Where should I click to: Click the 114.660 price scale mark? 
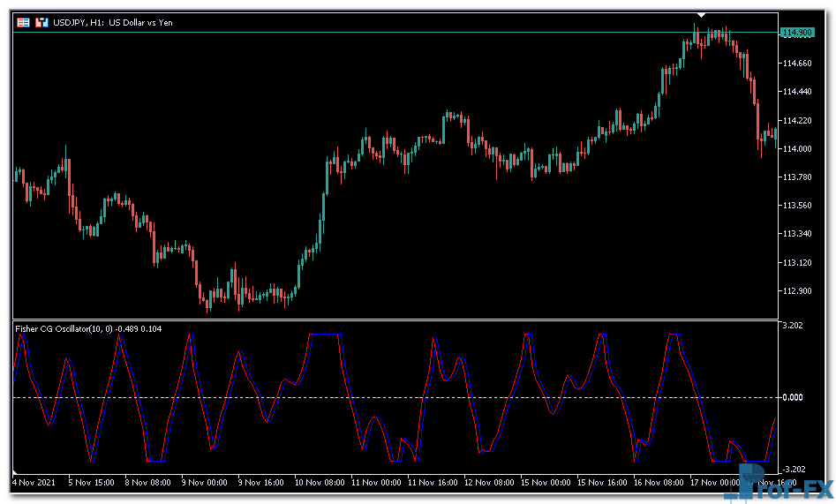click(796, 64)
